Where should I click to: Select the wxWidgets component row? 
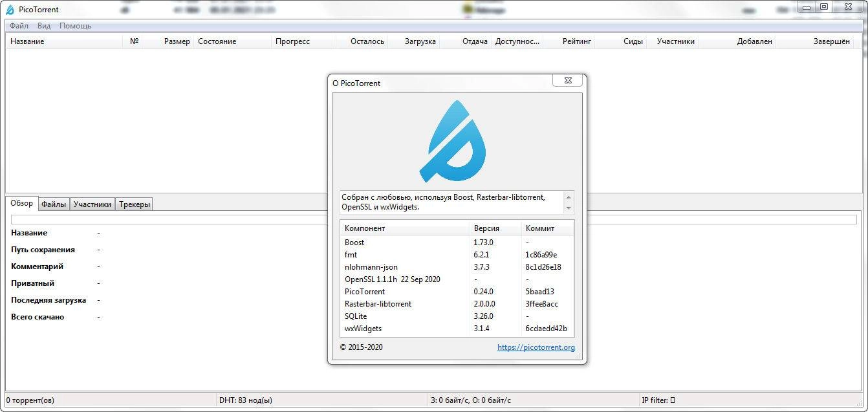tap(457, 329)
